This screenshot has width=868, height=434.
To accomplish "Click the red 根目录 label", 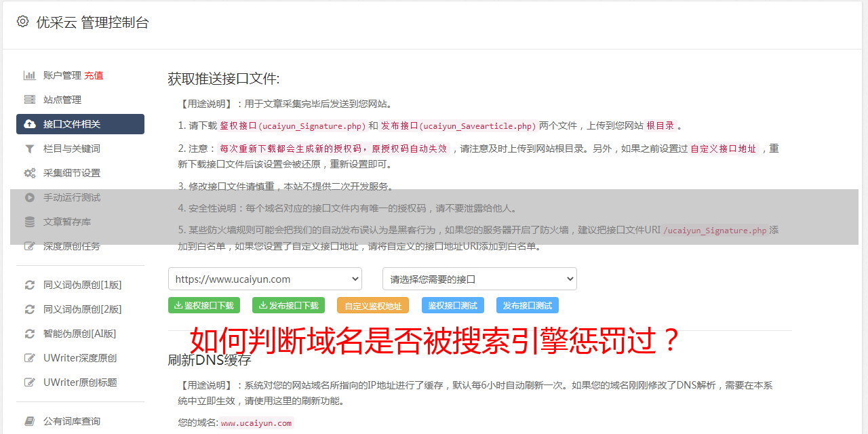I will coord(660,125).
